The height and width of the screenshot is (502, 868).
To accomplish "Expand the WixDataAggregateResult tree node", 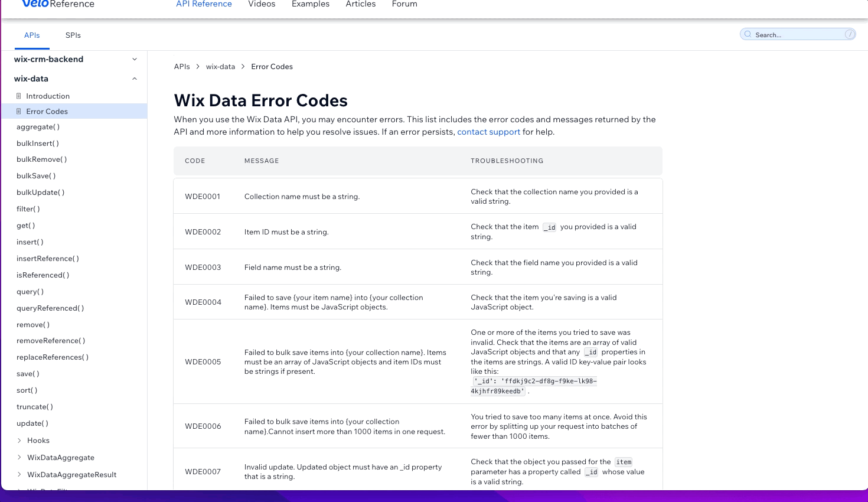I will point(19,475).
